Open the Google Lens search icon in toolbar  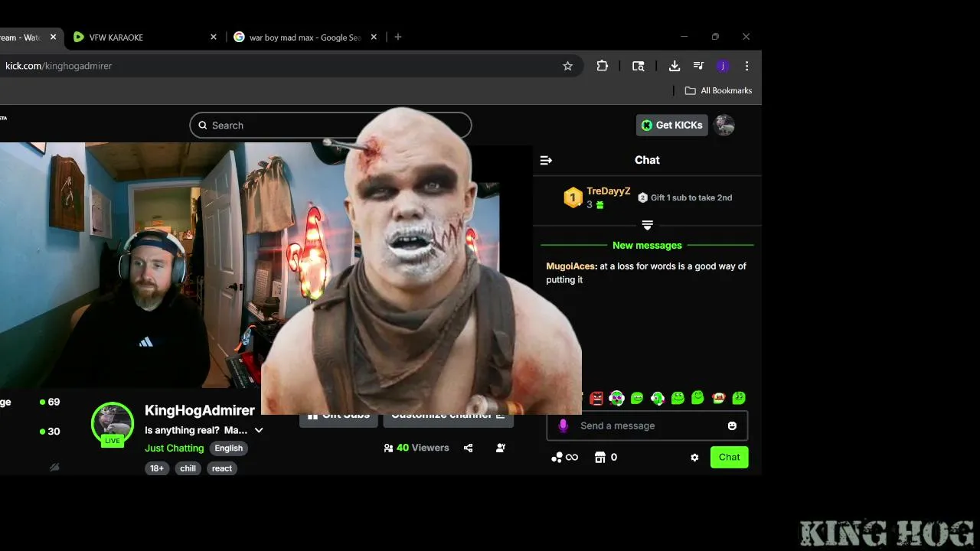click(x=638, y=66)
